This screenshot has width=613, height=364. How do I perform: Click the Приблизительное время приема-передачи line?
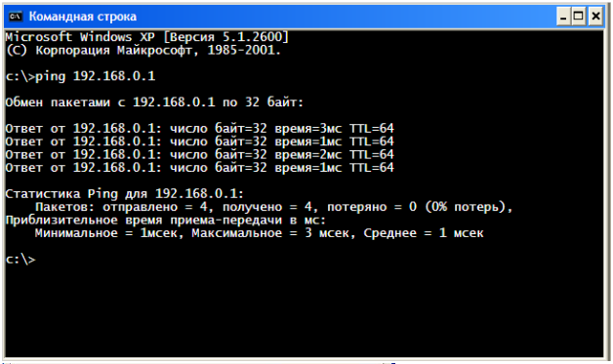click(x=166, y=221)
